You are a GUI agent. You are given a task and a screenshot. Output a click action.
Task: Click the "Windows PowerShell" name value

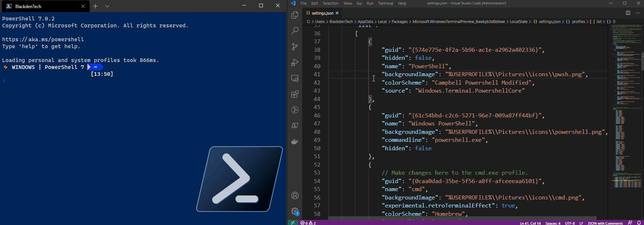pyautogui.click(x=442, y=124)
